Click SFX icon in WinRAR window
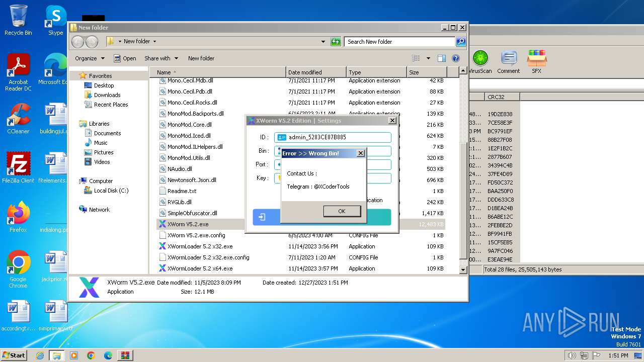 [x=537, y=62]
